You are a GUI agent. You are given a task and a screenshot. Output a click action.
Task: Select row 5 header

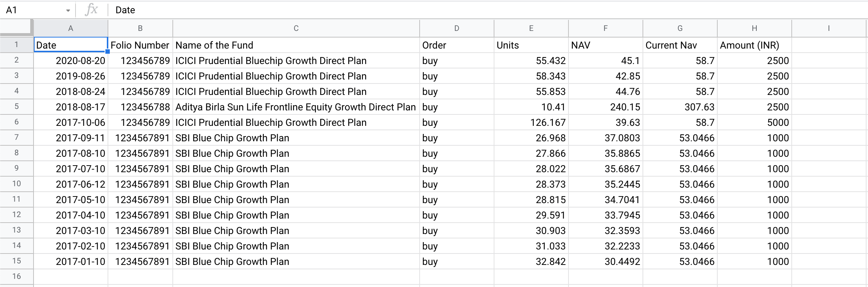(x=17, y=107)
